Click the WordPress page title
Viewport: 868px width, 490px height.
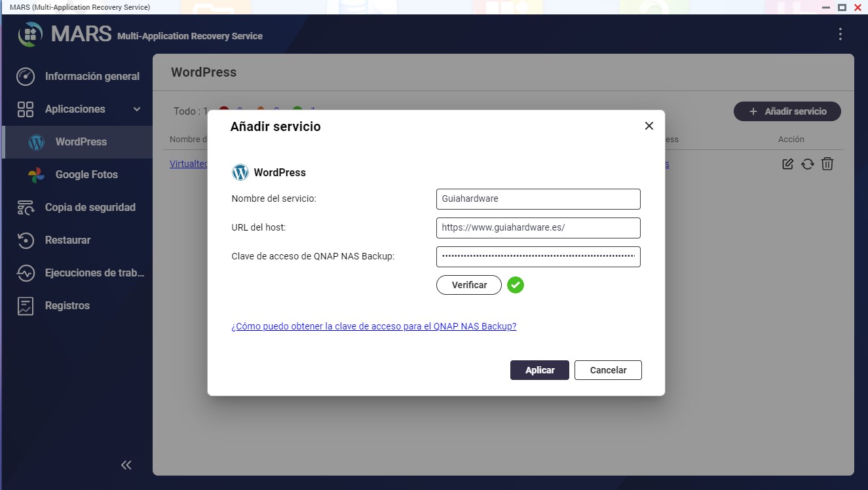tap(204, 72)
